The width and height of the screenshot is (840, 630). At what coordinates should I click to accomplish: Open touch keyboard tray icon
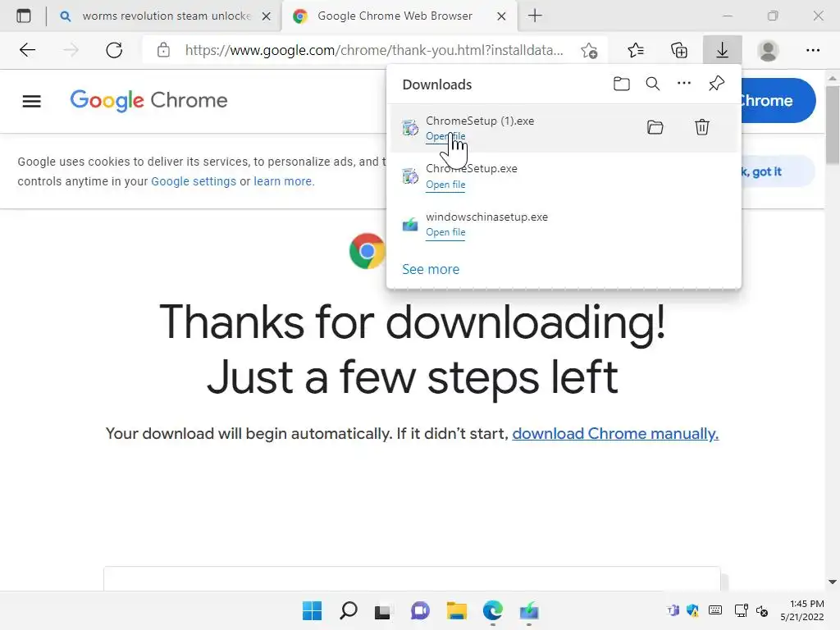coord(715,610)
